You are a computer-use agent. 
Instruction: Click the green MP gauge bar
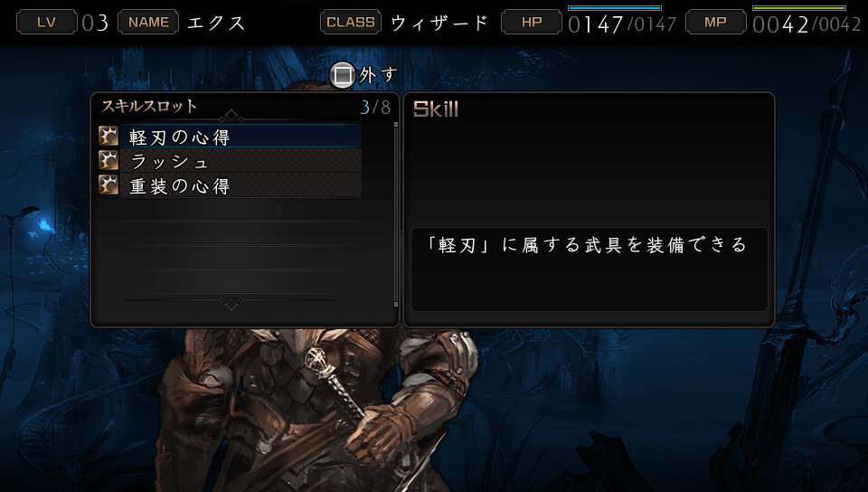tap(798, 8)
